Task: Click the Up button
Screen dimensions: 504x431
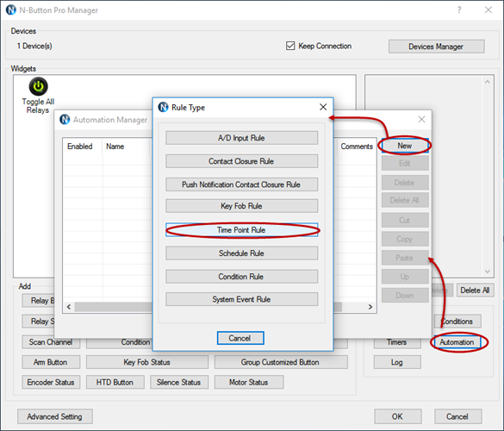Action: (x=405, y=277)
